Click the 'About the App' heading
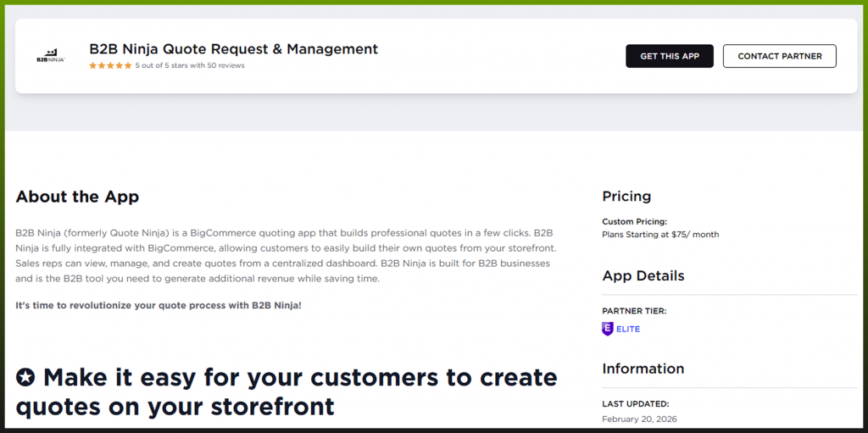This screenshot has width=868, height=433. [x=77, y=197]
